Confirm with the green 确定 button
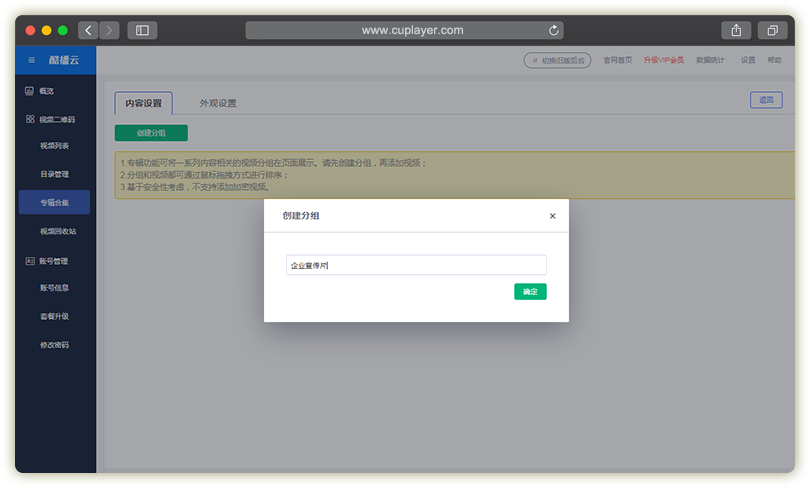 pyautogui.click(x=530, y=292)
